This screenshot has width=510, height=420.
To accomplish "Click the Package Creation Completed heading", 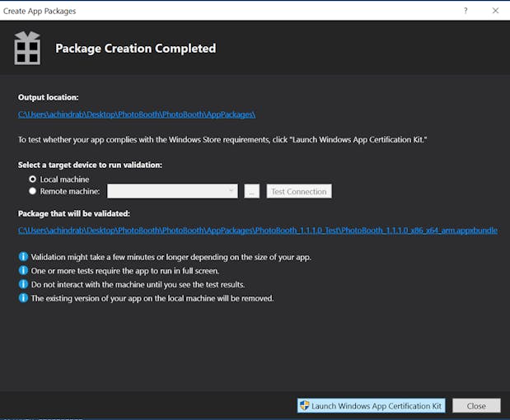I will tap(136, 49).
